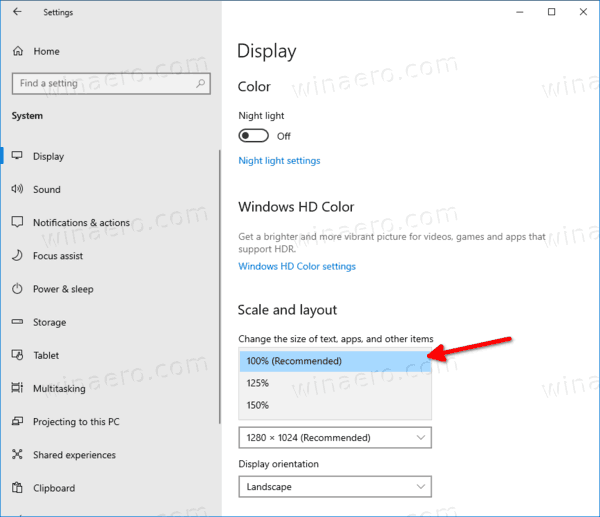Open Clipboard settings
The height and width of the screenshot is (517, 600).
54,488
